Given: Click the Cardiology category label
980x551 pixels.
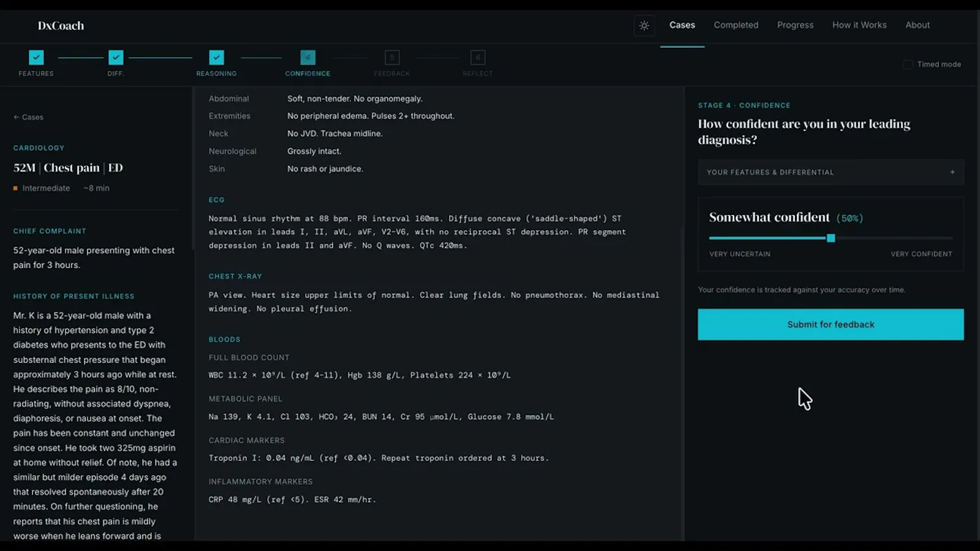Looking at the screenshot, I should point(39,148).
